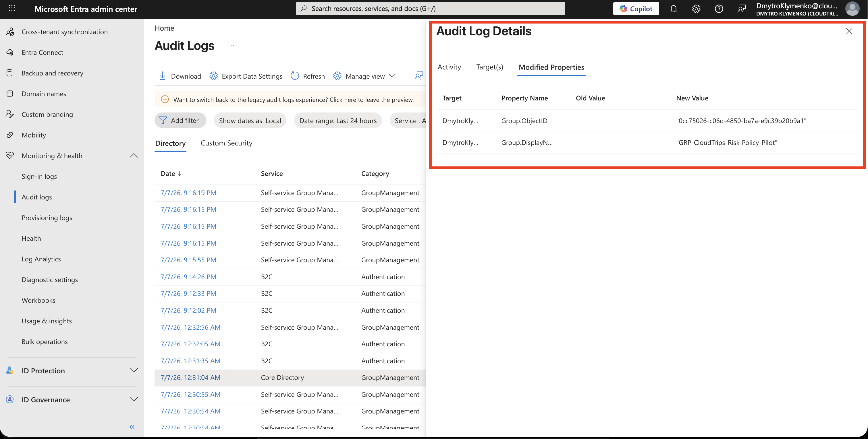The height and width of the screenshot is (439, 868).
Task: Switch to the Activity tab
Action: tap(449, 67)
